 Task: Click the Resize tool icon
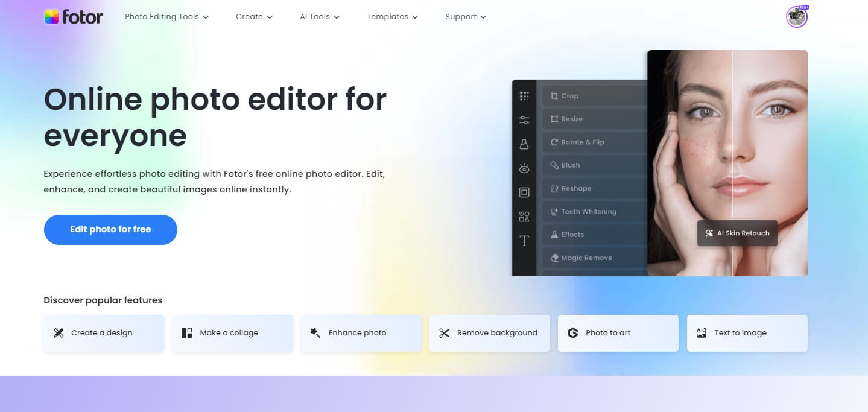click(x=554, y=119)
